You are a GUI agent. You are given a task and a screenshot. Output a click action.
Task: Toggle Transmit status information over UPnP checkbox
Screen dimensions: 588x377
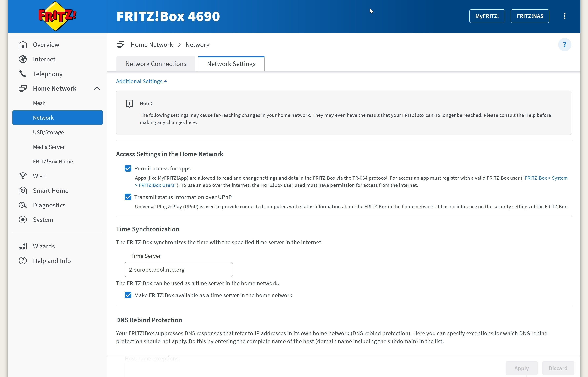point(128,197)
